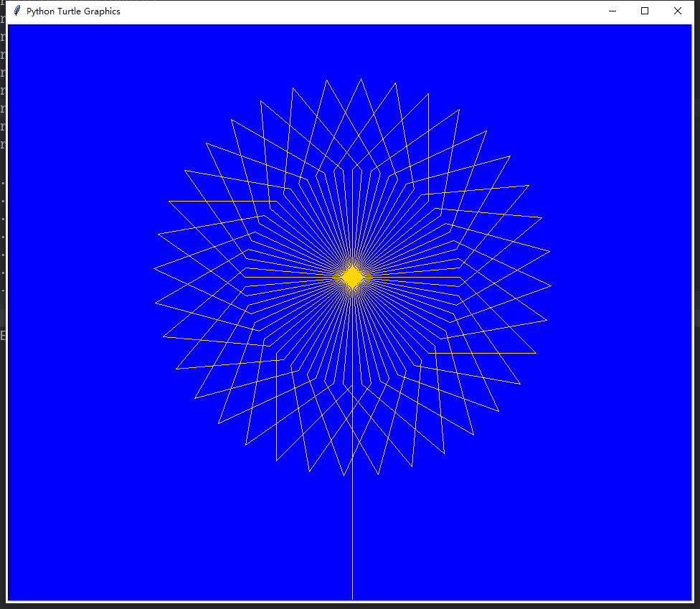Click the empty blue canvas top-left corner
700x609 pixels.
click(x=29, y=43)
